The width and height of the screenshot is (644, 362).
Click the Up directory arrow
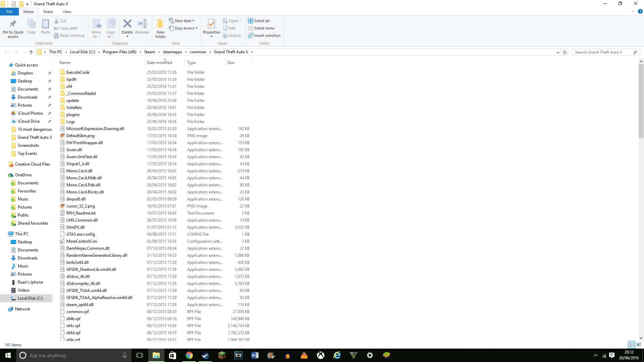click(x=31, y=52)
